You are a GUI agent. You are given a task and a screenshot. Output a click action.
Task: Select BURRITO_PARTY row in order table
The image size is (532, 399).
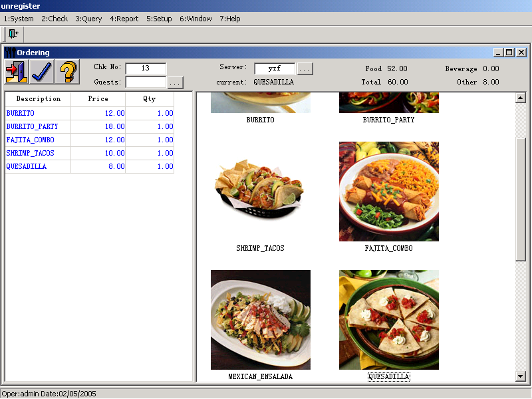[90, 126]
